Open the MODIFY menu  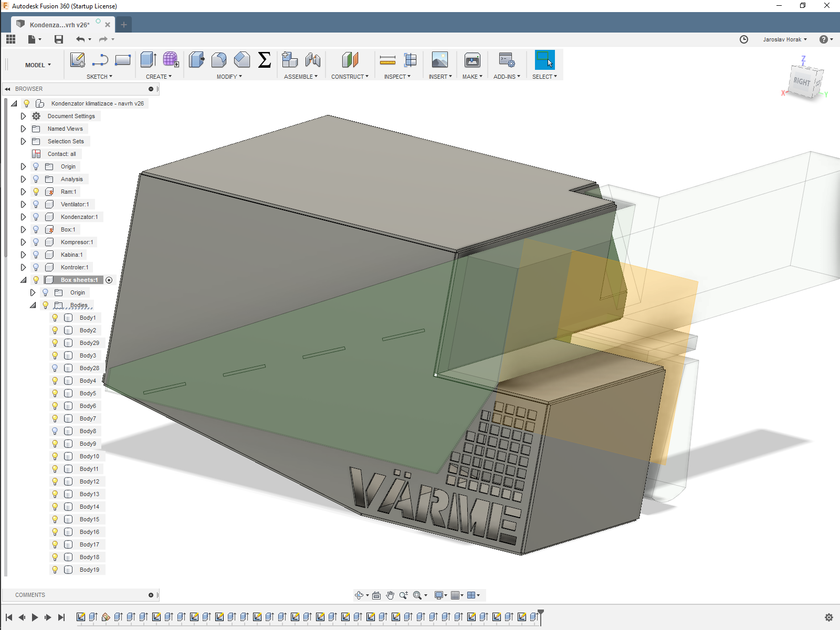(229, 77)
